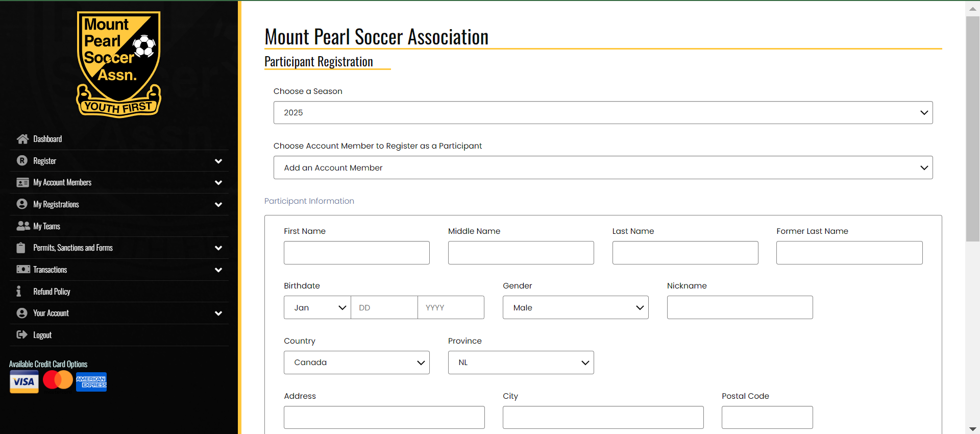980x434 pixels.
Task: Click the page vertical scrollbar thumb
Action: 972,129
